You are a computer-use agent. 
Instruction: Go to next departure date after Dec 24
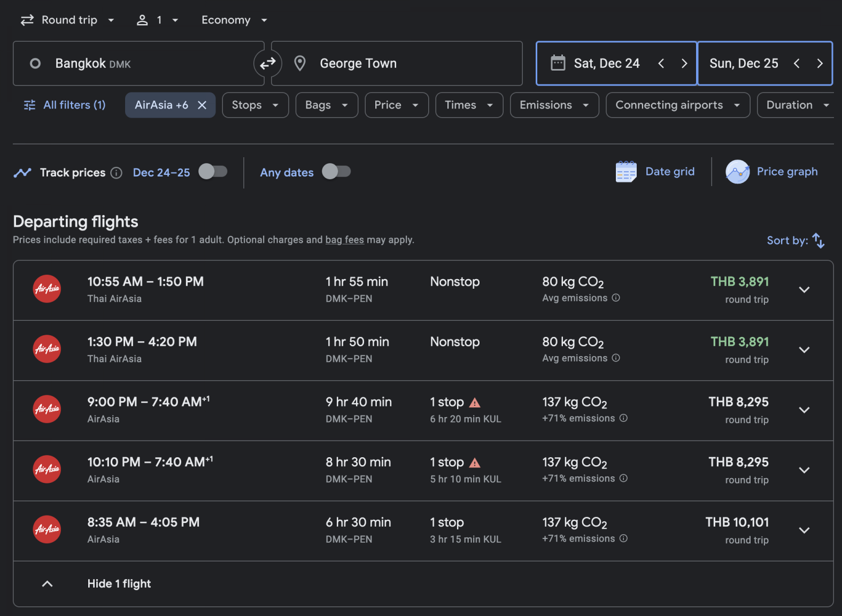pyautogui.click(x=684, y=64)
